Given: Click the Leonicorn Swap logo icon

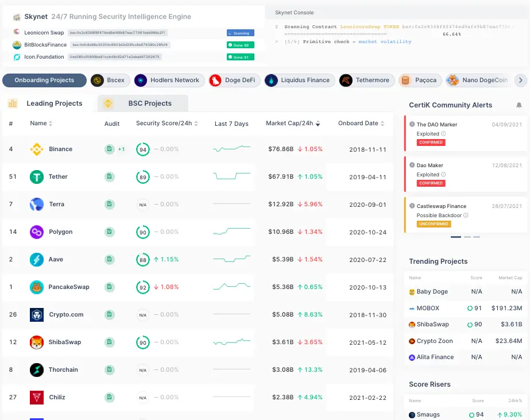Looking at the screenshot, I should coord(17,32).
